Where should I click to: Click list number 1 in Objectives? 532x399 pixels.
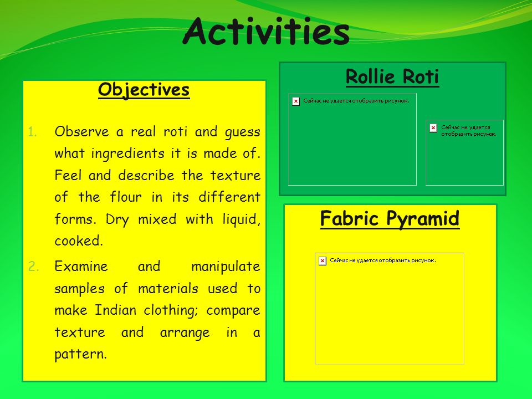(x=33, y=132)
